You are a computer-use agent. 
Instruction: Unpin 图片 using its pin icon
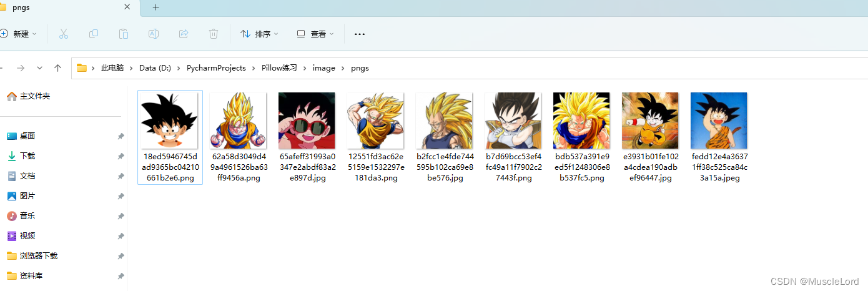pos(121,196)
